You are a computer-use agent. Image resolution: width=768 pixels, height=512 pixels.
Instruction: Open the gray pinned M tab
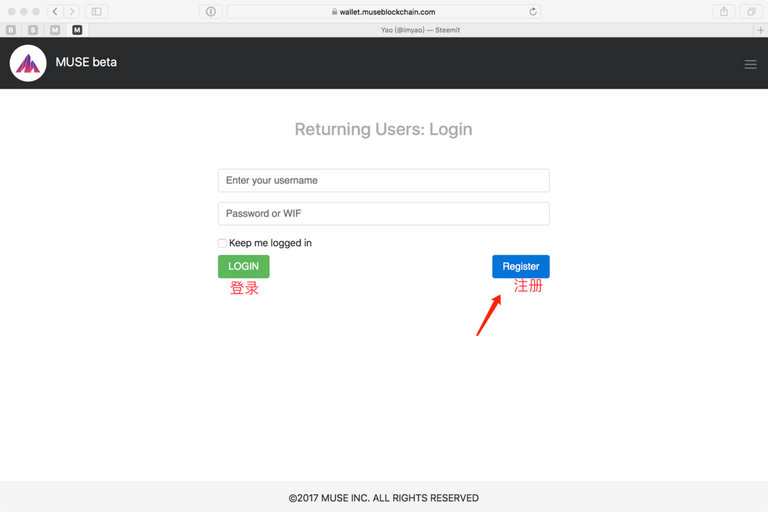(x=55, y=30)
